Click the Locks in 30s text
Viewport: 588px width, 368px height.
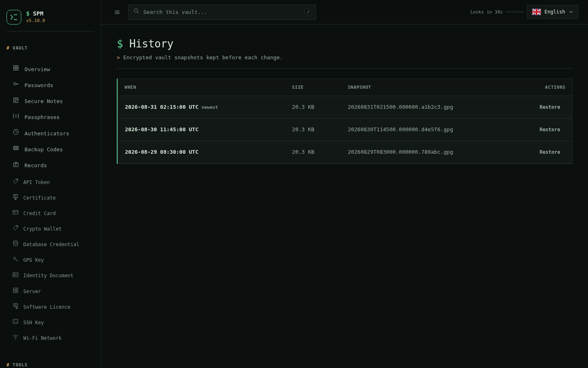(x=486, y=12)
